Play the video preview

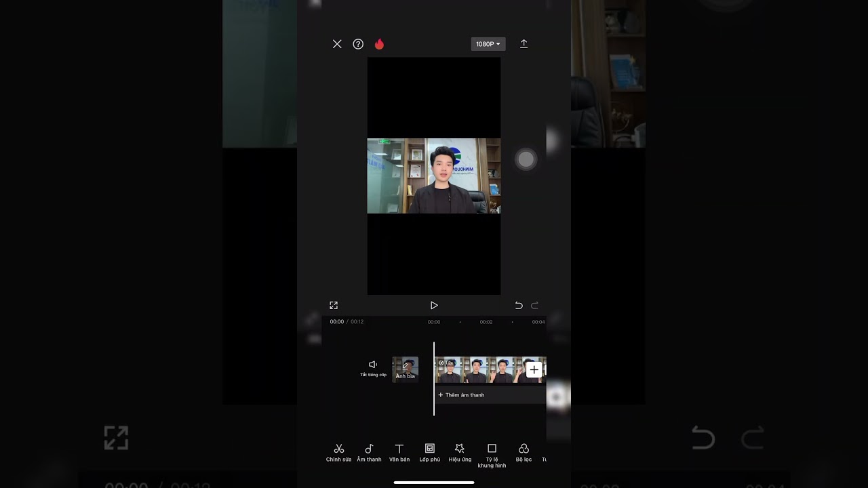click(434, 305)
